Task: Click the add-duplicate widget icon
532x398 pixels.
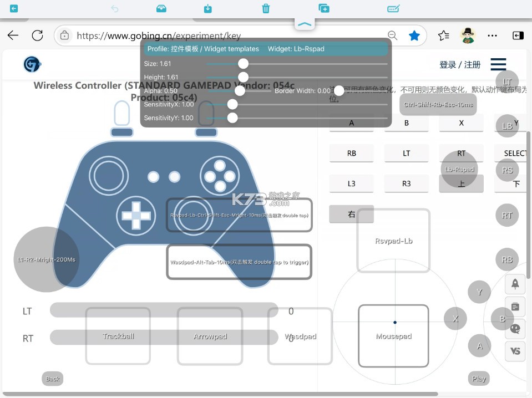Action: click(x=324, y=8)
